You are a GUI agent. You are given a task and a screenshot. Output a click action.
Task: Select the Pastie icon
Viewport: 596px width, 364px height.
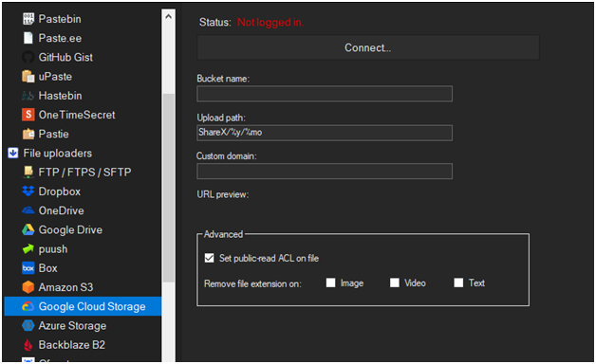(x=28, y=134)
